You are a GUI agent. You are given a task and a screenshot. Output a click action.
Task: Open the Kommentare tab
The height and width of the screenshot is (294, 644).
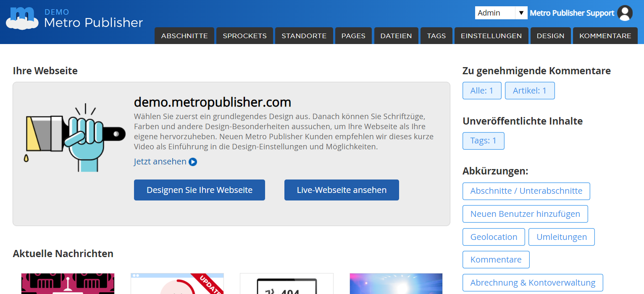(605, 36)
